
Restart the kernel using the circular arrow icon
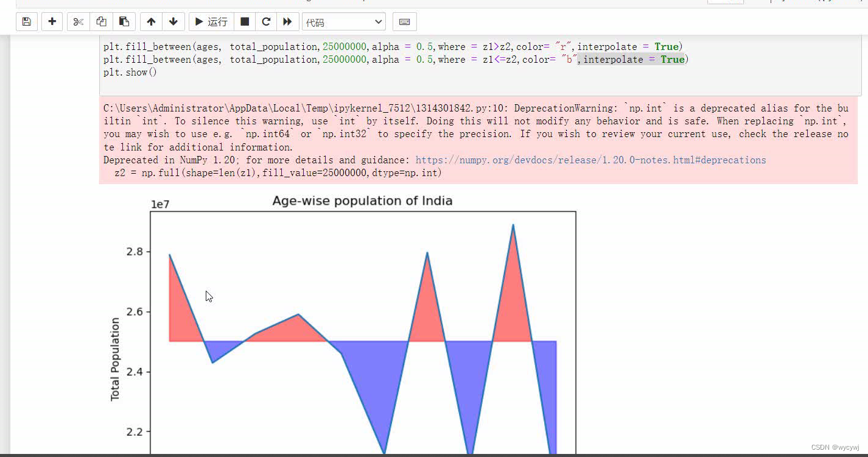pos(266,21)
